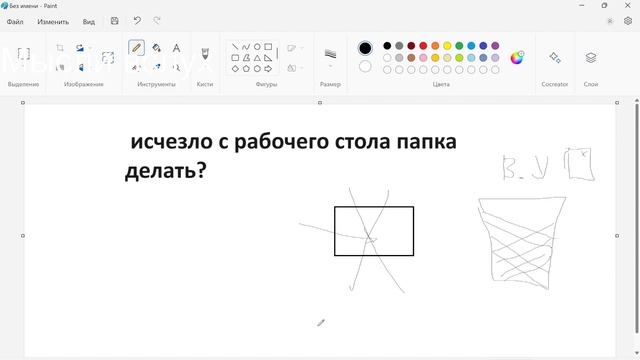
Task: Select the Fill bucket tool
Action: (x=156, y=48)
